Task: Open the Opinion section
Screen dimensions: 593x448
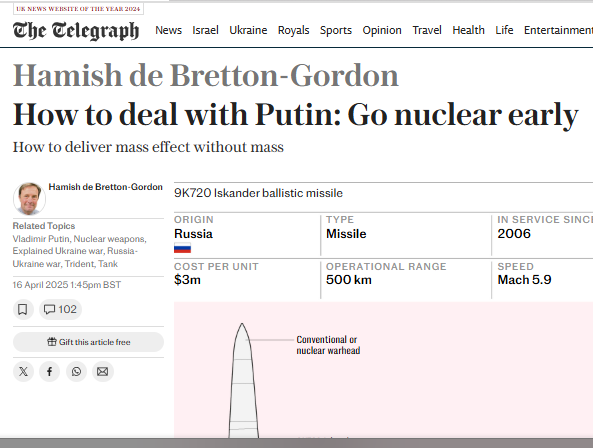Action: 382,30
